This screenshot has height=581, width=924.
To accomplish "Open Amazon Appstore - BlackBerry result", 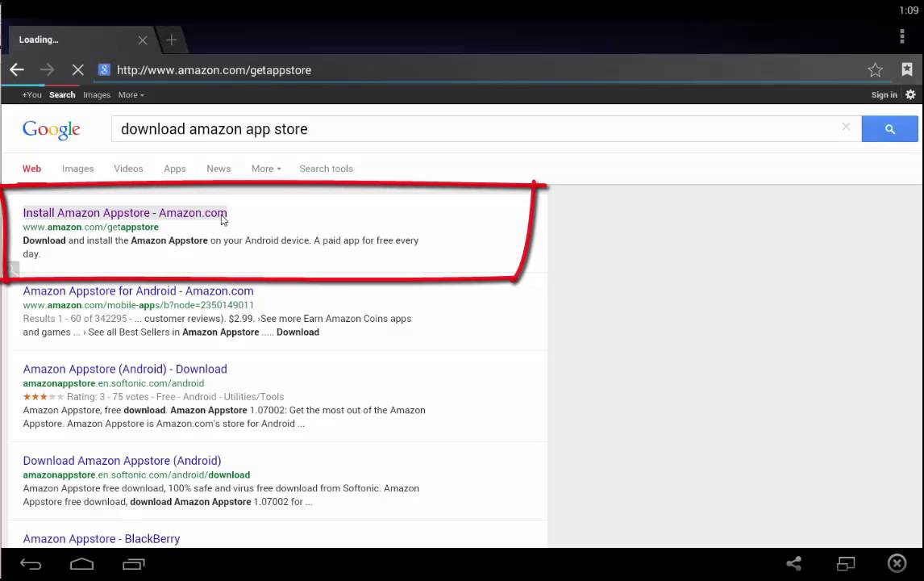I will tap(102, 538).
